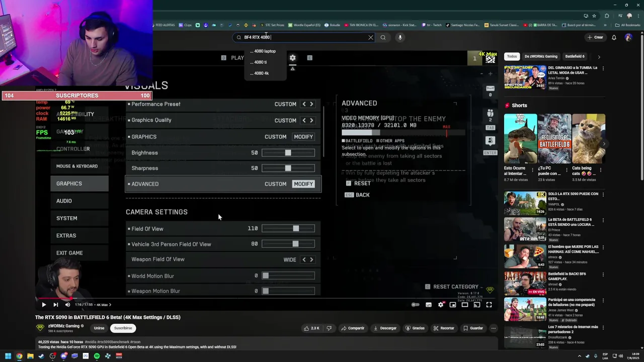The image size is (644, 362).
Task: Select suggestion '4080 4k'
Action: coord(265,73)
